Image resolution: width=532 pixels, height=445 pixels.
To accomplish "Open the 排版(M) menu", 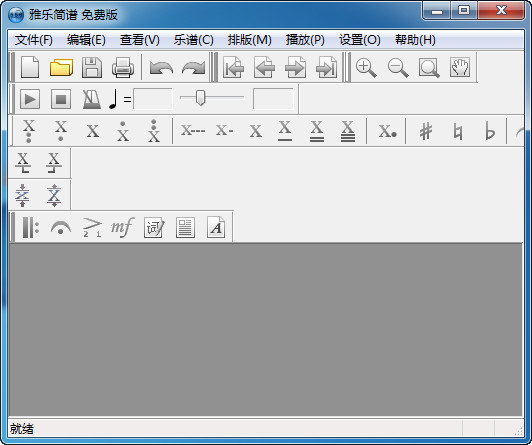I will (250, 40).
